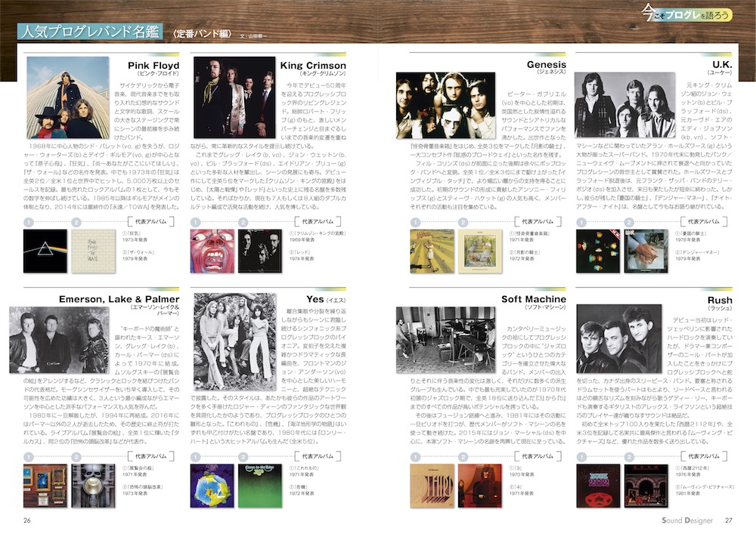The image size is (756, 534).
Task: Click Rush's Moving Pictures album cover
Action: [x=646, y=486]
